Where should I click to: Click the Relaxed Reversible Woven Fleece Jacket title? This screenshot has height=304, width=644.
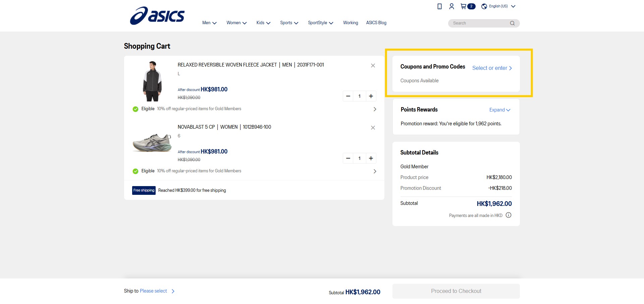251,65
